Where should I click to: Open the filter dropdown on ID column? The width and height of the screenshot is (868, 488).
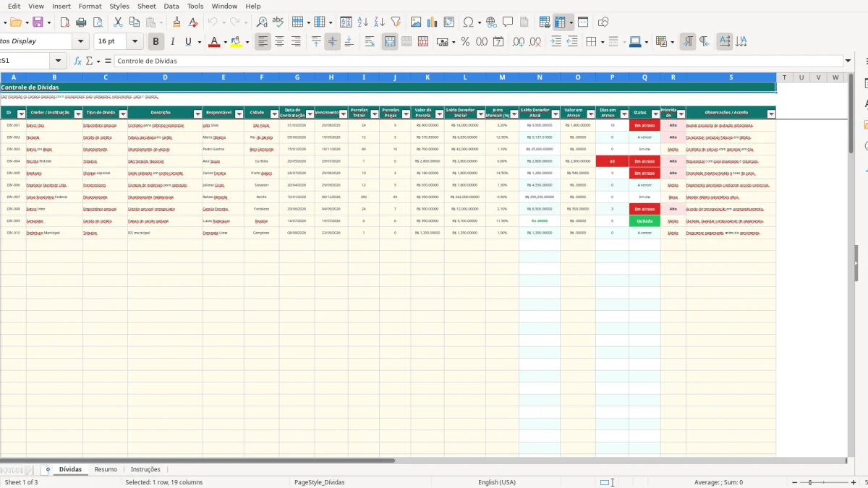(x=22, y=114)
